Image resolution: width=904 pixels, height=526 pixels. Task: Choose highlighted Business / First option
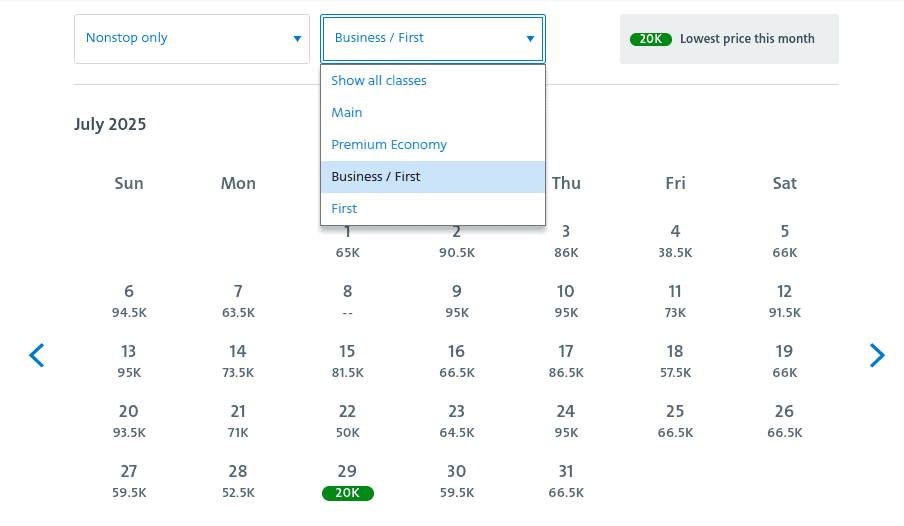tap(376, 177)
